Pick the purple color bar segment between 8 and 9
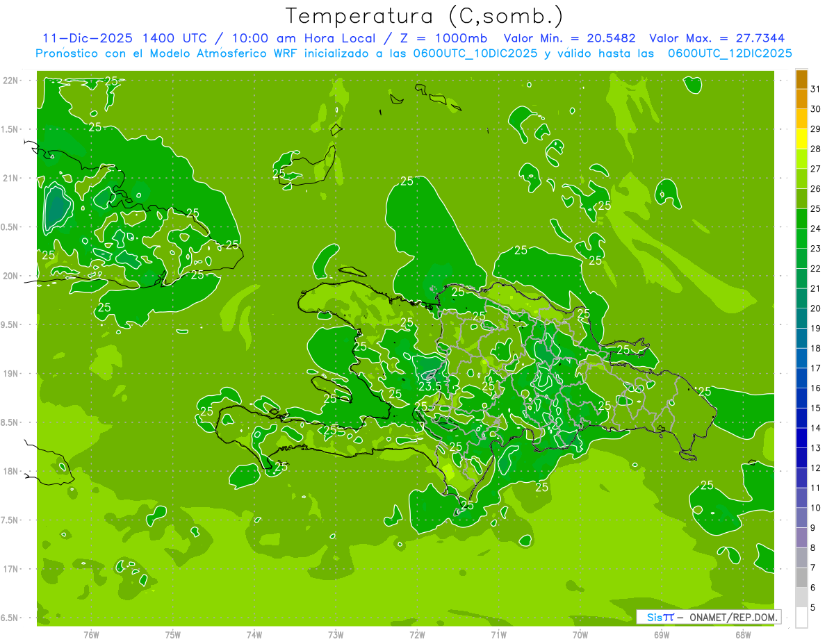The height and width of the screenshot is (644, 834). point(801,538)
